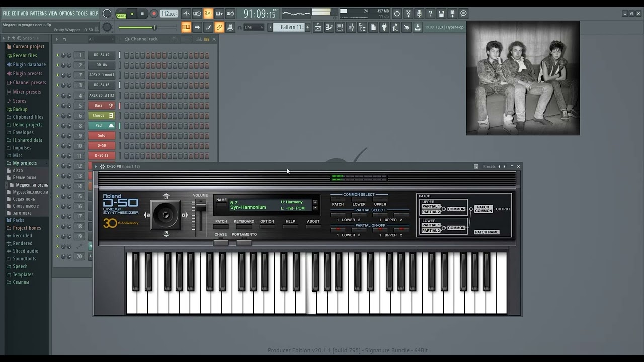The width and height of the screenshot is (644, 362).
Task: Click the arrow auto-scroll icon
Action: click(x=197, y=27)
